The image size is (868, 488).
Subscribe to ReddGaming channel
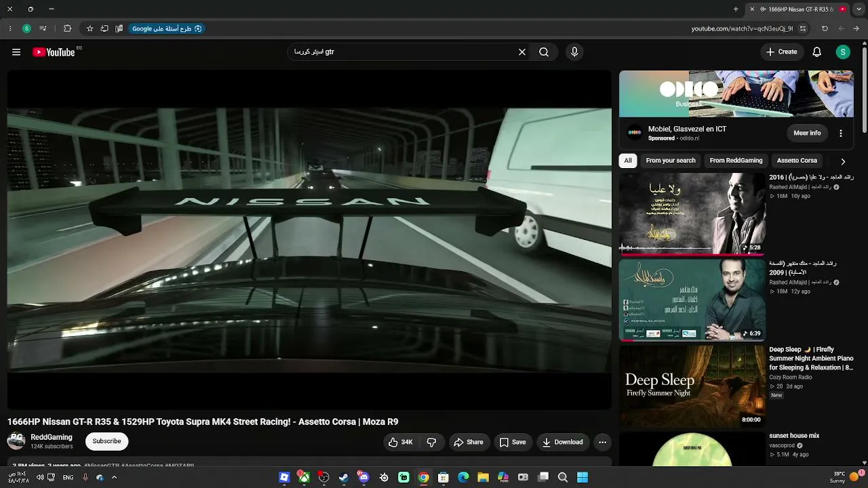click(x=106, y=441)
